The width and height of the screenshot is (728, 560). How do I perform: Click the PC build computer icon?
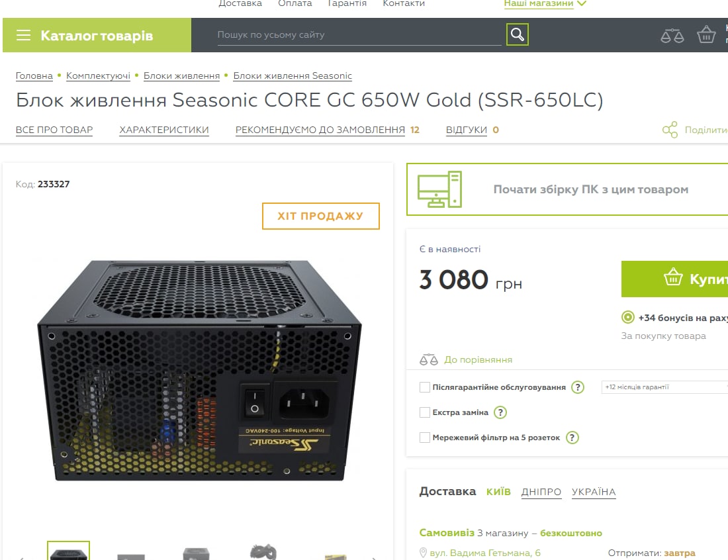(439, 189)
